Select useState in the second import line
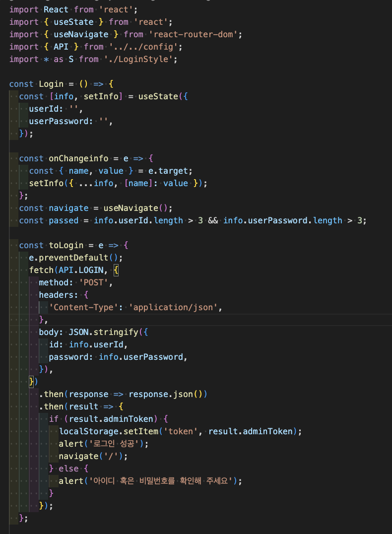 point(73,22)
